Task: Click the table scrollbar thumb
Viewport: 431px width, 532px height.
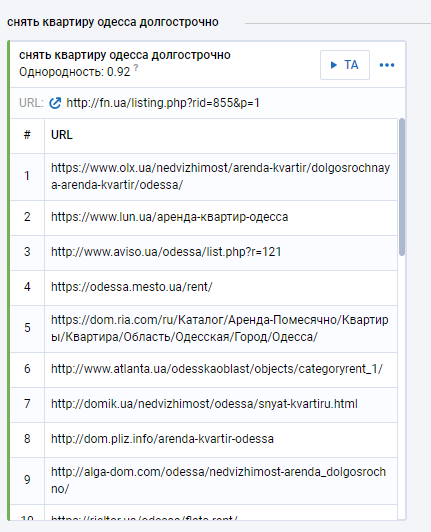Action: pyautogui.click(x=402, y=187)
